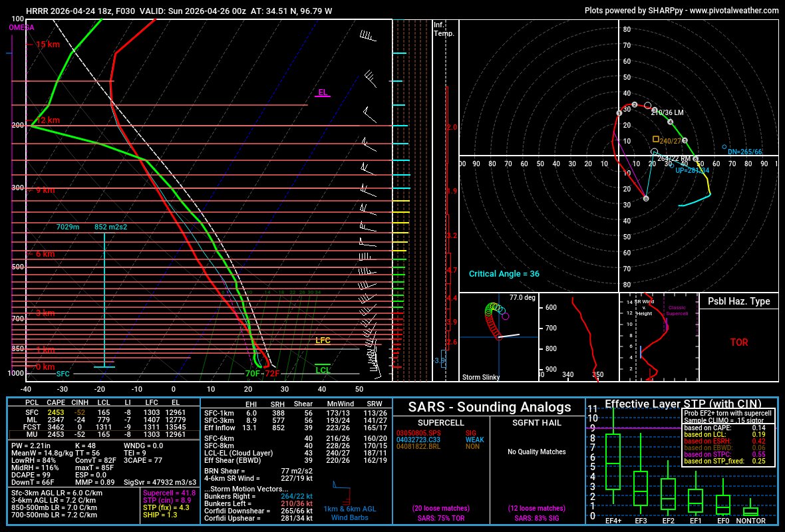Click the magenta EL marker on the skew-T
This screenshot has height=532, width=785.
coord(323,92)
